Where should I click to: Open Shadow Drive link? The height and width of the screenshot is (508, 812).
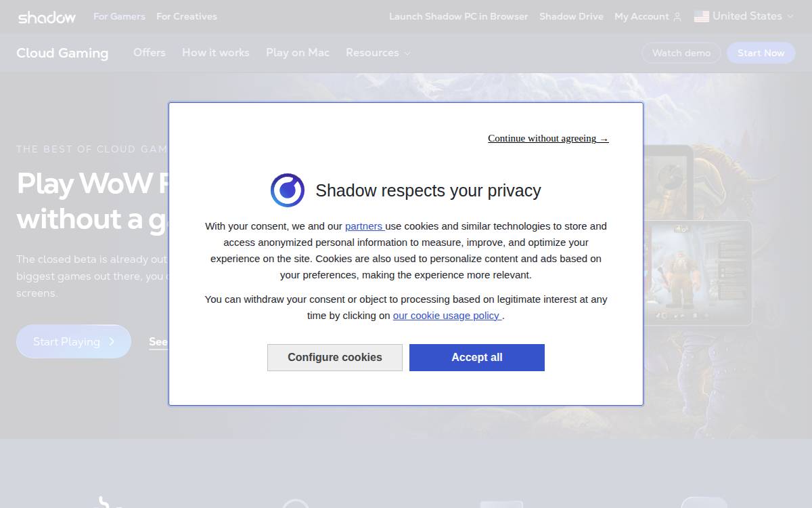click(x=571, y=16)
